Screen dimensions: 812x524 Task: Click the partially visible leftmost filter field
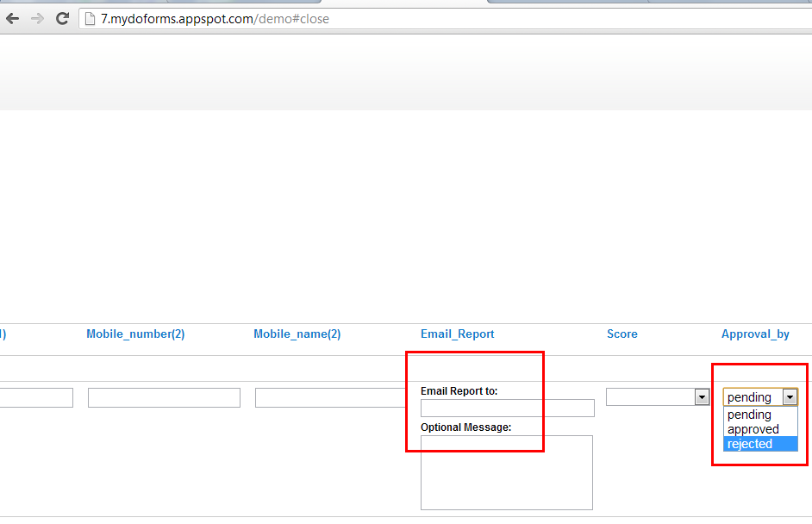pyautogui.click(x=36, y=397)
